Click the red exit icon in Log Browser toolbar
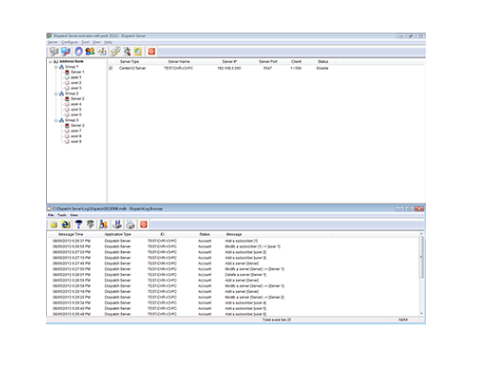Viewport: 478px width, 368px height. click(144, 225)
